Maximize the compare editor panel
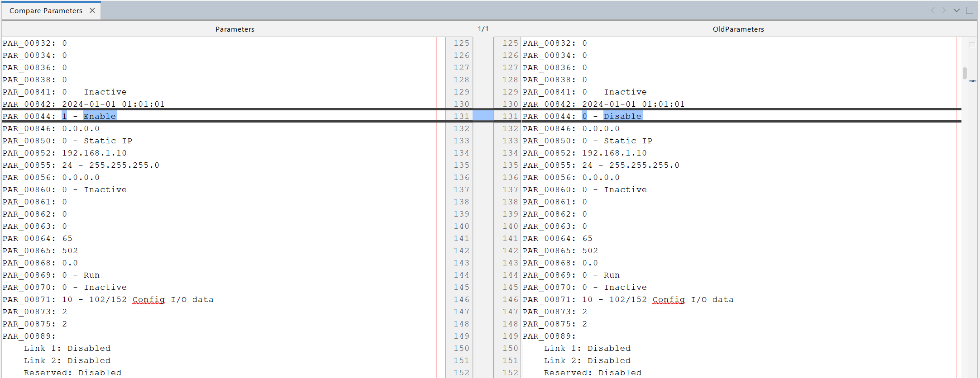The width and height of the screenshot is (980, 378). [x=970, y=10]
